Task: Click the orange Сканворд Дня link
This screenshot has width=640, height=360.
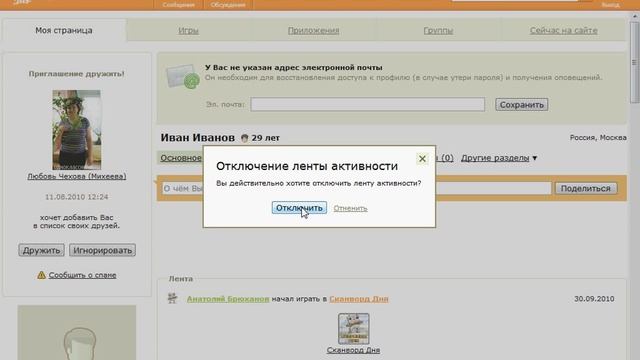Action: pyautogui.click(x=359, y=299)
